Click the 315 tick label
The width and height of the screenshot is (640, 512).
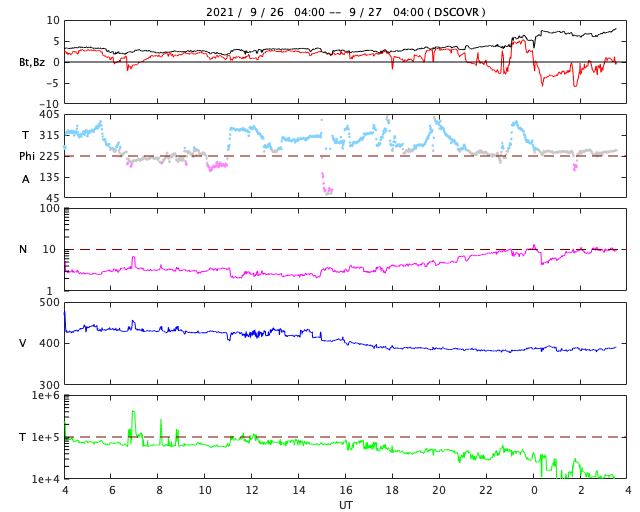[x=49, y=135]
